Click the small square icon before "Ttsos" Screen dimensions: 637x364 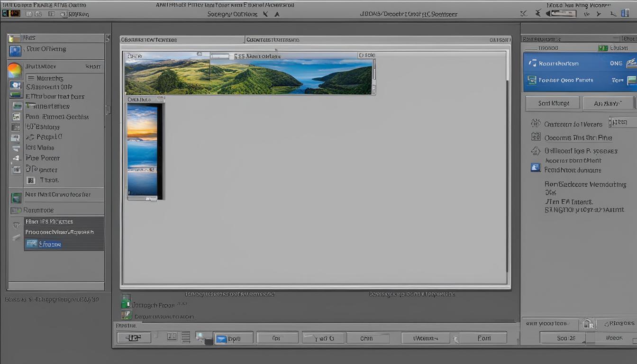coord(31,180)
